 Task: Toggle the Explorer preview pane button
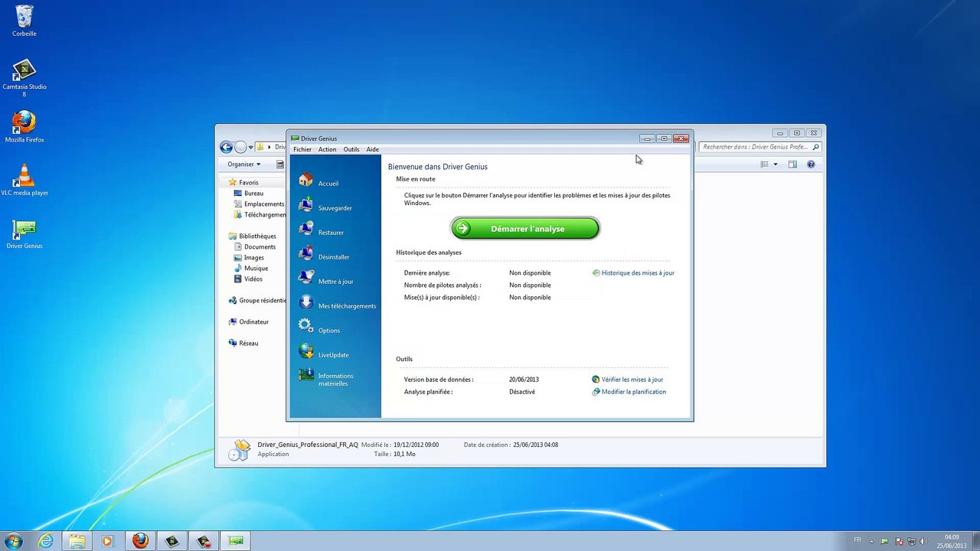point(792,164)
